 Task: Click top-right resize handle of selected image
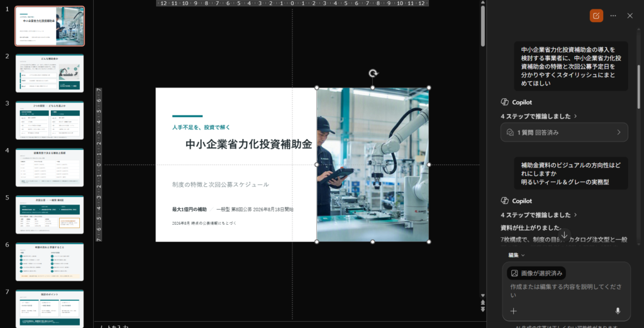tap(429, 88)
